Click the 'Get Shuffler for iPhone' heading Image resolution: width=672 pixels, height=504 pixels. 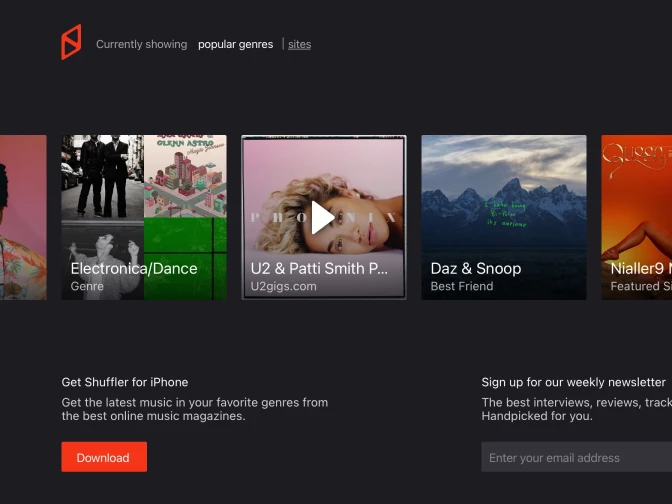(125, 382)
